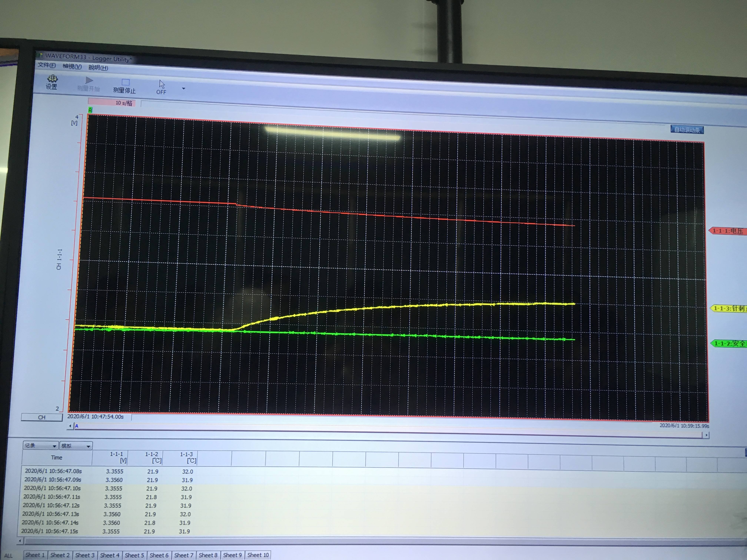Open the 文件(F) menu
The height and width of the screenshot is (560, 747).
tap(47, 65)
